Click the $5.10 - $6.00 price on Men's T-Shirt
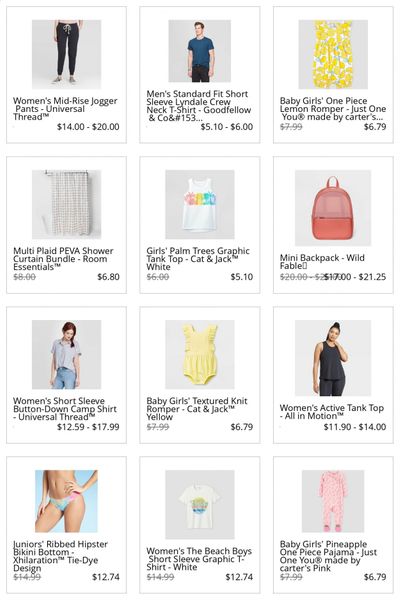Image resolution: width=400 pixels, height=600 pixels. [x=227, y=127]
